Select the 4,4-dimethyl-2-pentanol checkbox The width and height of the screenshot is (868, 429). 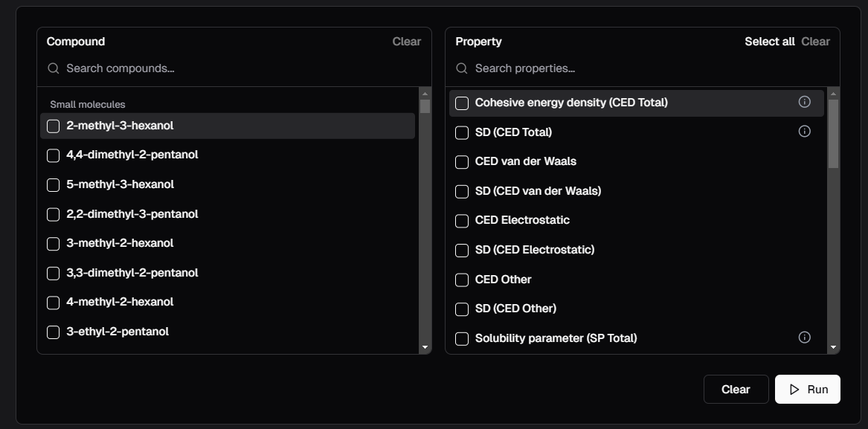54,155
